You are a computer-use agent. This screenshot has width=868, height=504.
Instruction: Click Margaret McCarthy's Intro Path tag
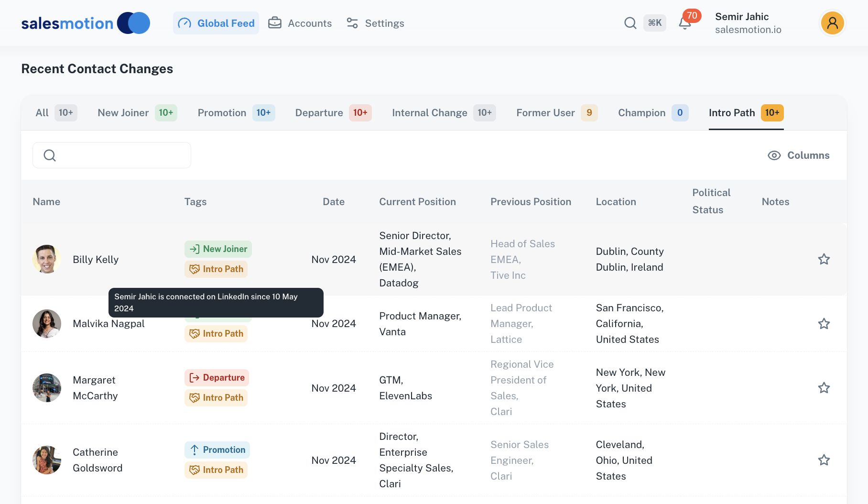216,398
